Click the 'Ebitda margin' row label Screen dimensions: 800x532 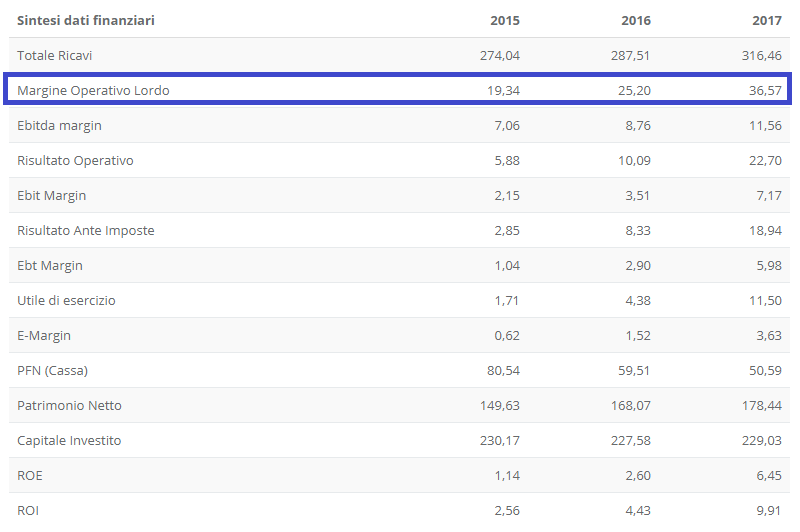click(x=59, y=125)
